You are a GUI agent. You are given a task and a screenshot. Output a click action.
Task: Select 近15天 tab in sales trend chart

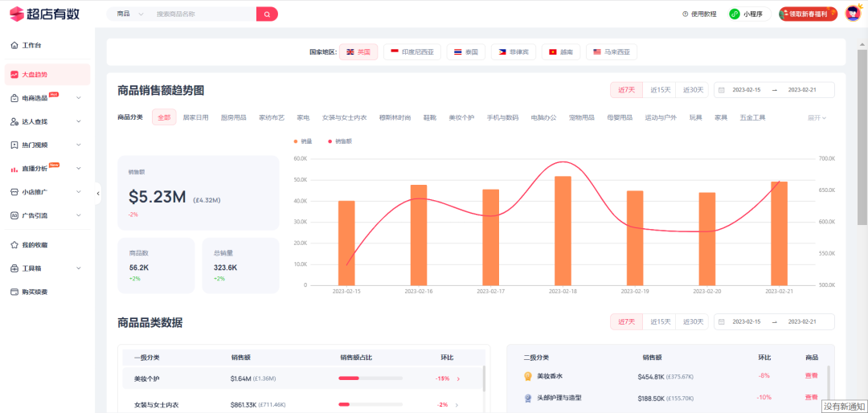660,90
